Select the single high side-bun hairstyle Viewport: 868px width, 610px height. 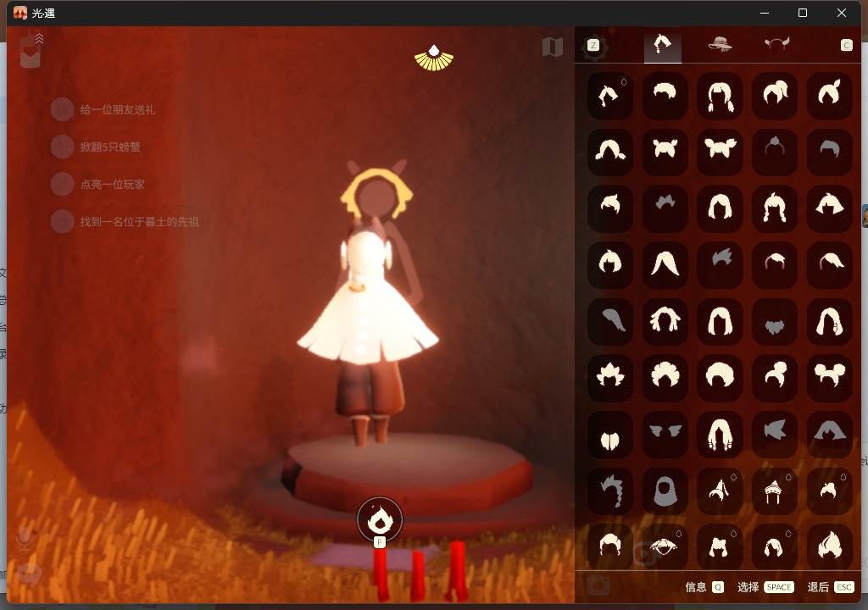(775, 378)
